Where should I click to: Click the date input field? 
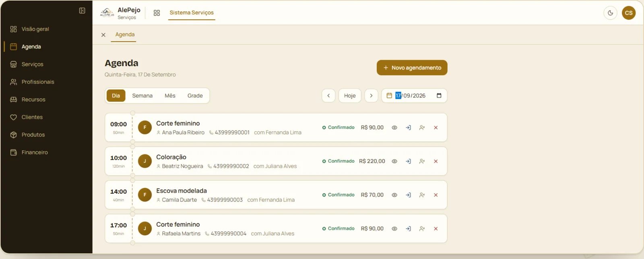click(x=414, y=95)
